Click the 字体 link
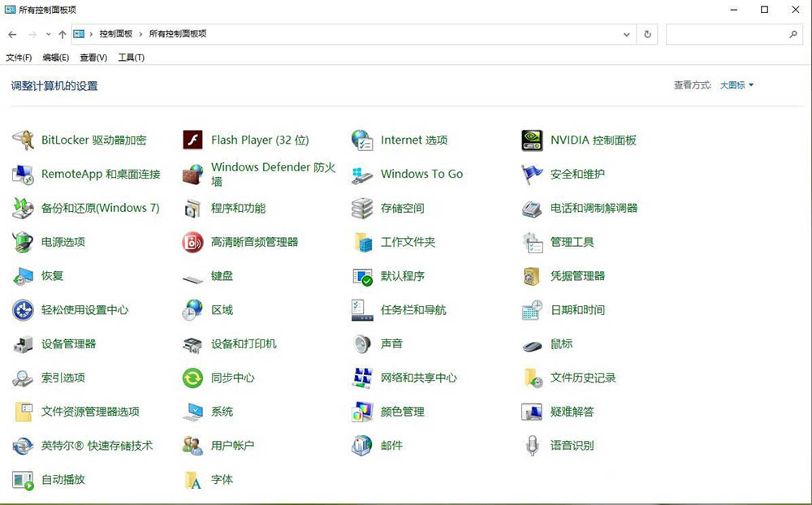 click(x=222, y=480)
